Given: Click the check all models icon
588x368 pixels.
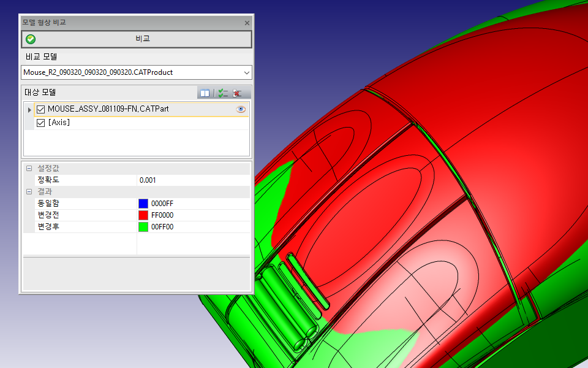Looking at the screenshot, I should pyautogui.click(x=223, y=93).
